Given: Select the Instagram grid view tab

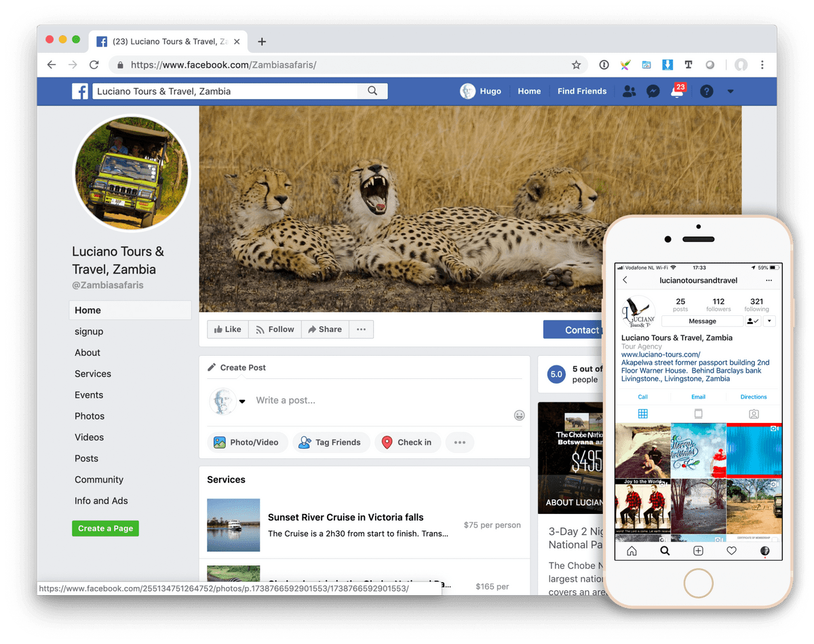Looking at the screenshot, I should 643,414.
